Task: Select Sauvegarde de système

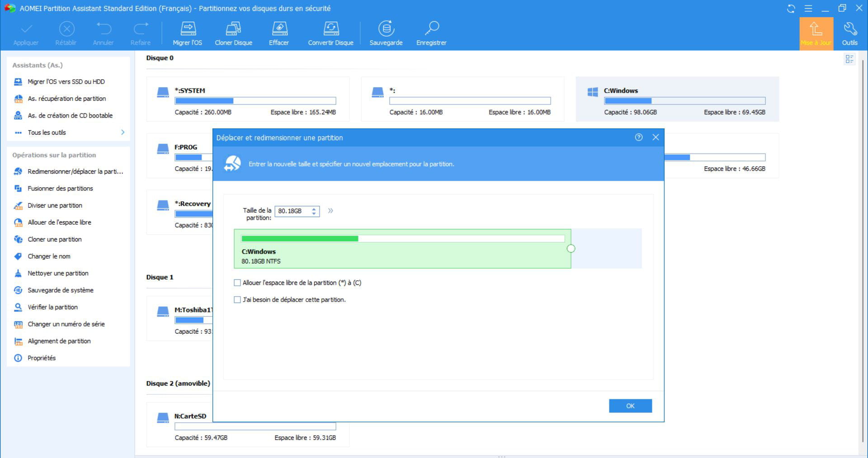Action: click(61, 290)
